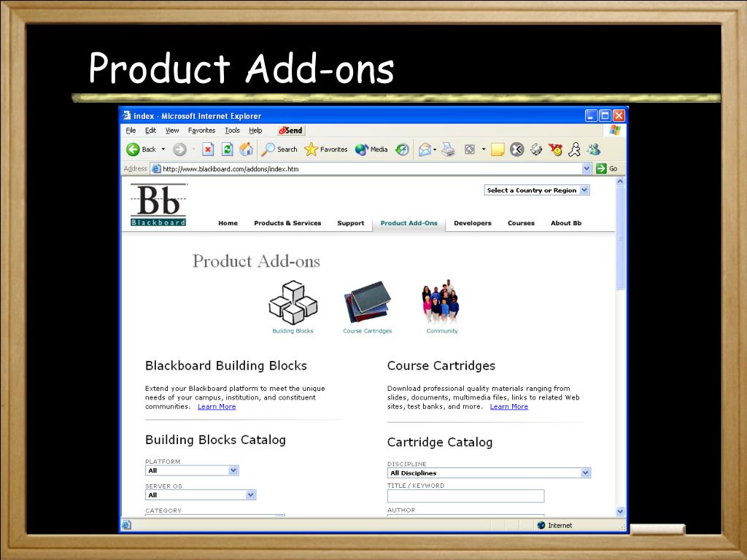The height and width of the screenshot is (560, 747).
Task: Select the Product Add-Ons nav tab
Action: pyautogui.click(x=409, y=223)
